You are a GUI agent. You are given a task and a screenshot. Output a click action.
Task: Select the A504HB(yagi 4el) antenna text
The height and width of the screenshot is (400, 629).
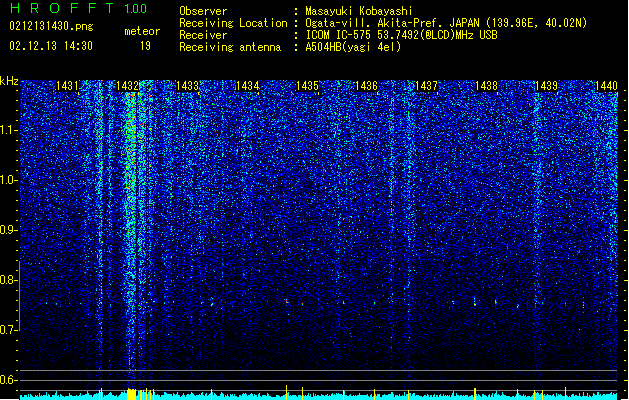[353, 47]
